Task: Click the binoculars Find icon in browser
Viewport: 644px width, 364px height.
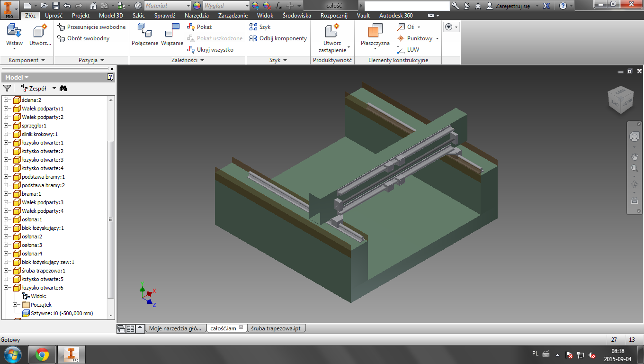Action: pos(63,88)
